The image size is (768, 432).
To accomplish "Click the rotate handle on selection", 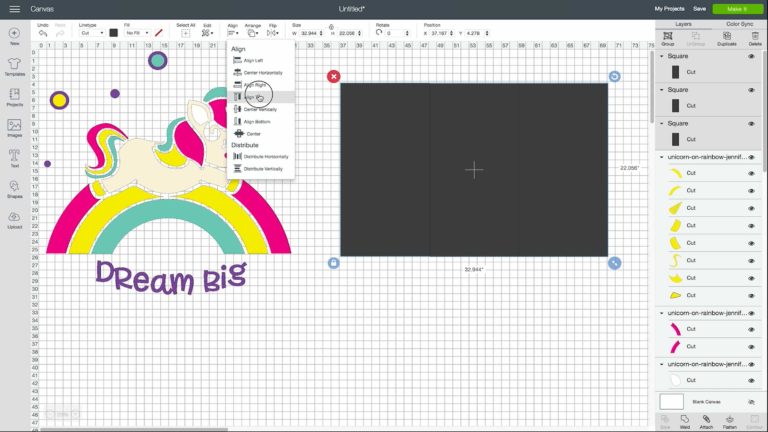I will click(x=614, y=76).
